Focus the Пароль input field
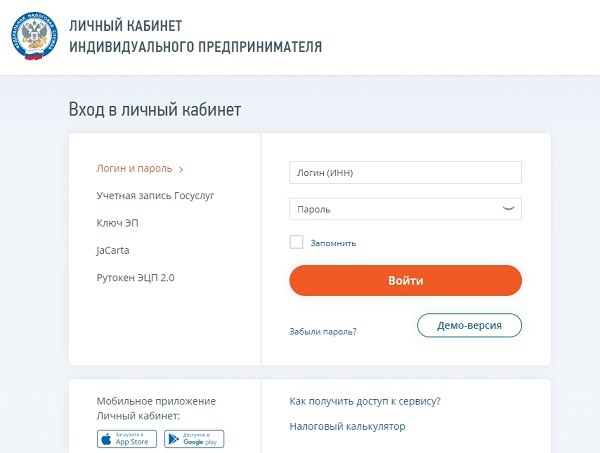Image resolution: width=600 pixels, height=453 pixels. [x=406, y=209]
